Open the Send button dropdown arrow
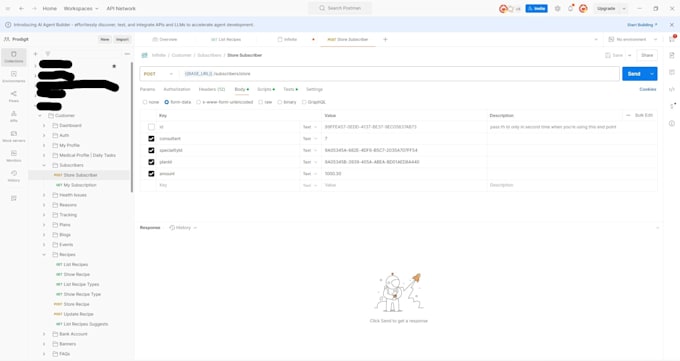The height and width of the screenshot is (361, 680). coord(652,74)
